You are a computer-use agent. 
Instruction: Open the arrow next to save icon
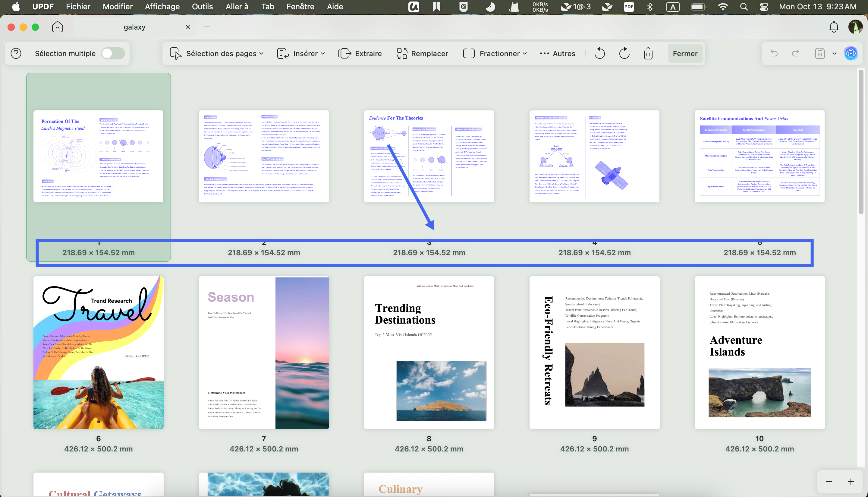(x=834, y=54)
